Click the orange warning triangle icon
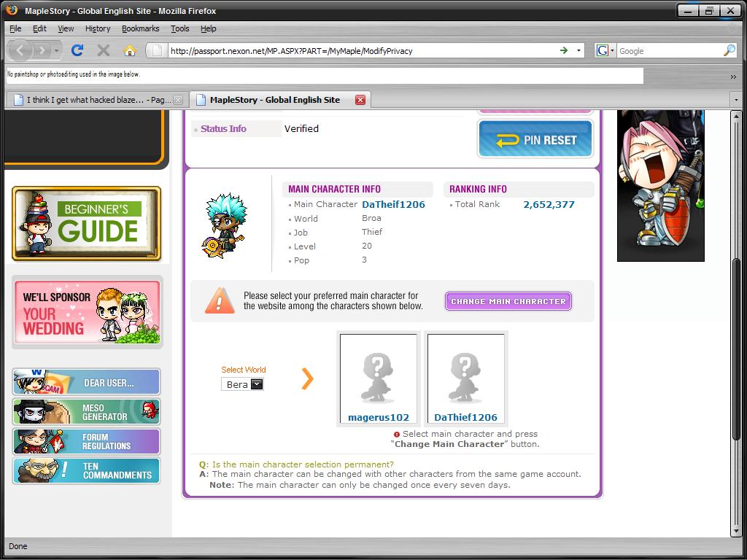Viewport: 747px width, 560px height. click(220, 300)
